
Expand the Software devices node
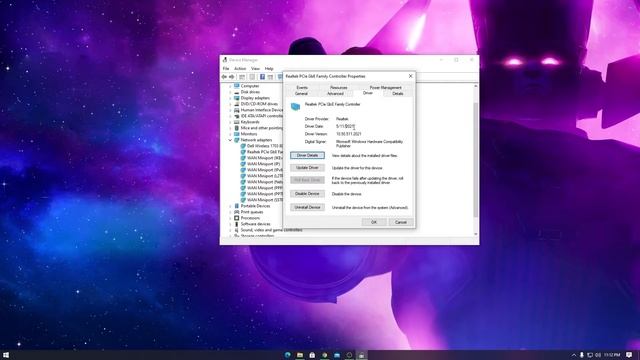click(x=230, y=224)
